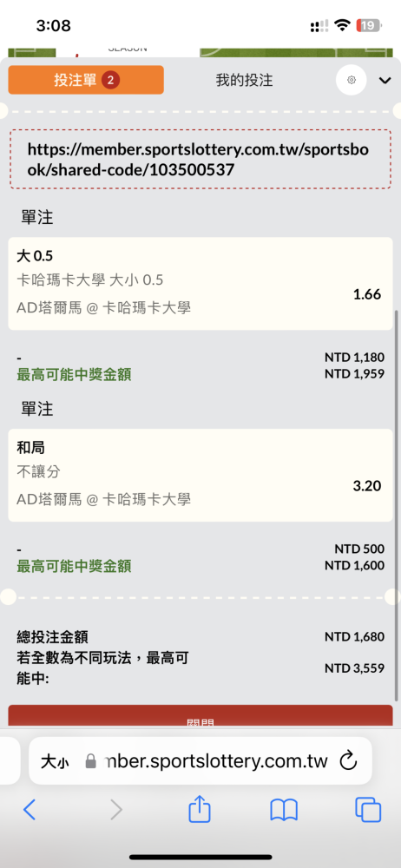401x868 pixels.
Task: Switch to 我的投注 tab
Action: 244,80
